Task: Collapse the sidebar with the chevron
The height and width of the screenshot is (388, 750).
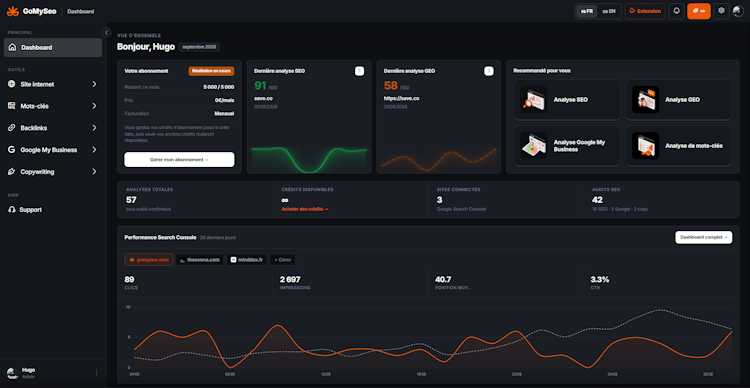Action: tap(106, 32)
